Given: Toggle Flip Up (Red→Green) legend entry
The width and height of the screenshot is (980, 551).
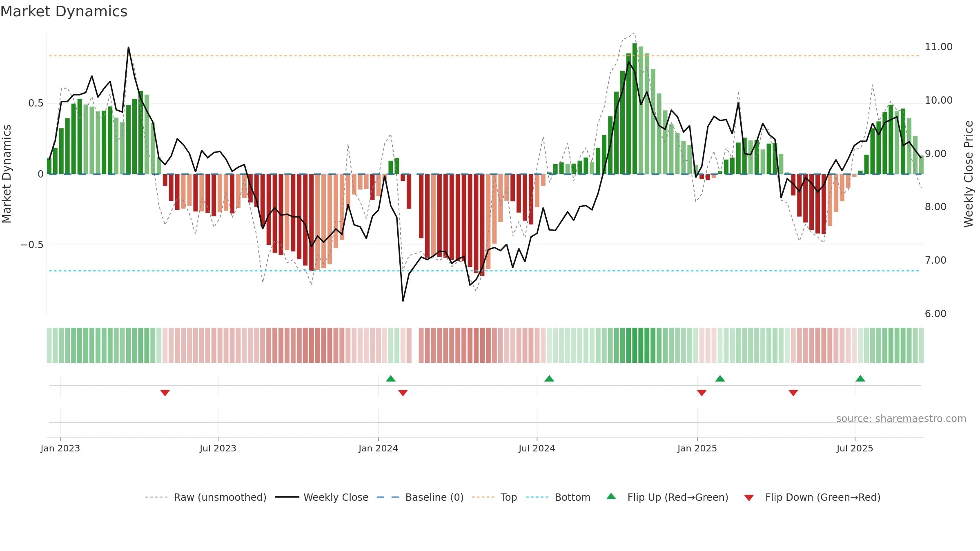Looking at the screenshot, I should 667,497.
